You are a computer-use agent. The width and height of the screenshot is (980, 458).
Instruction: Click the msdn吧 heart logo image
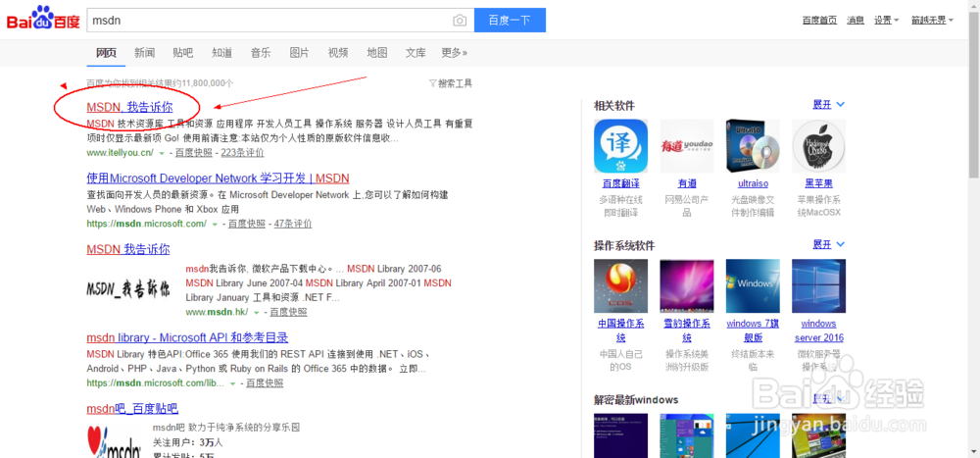point(114,441)
